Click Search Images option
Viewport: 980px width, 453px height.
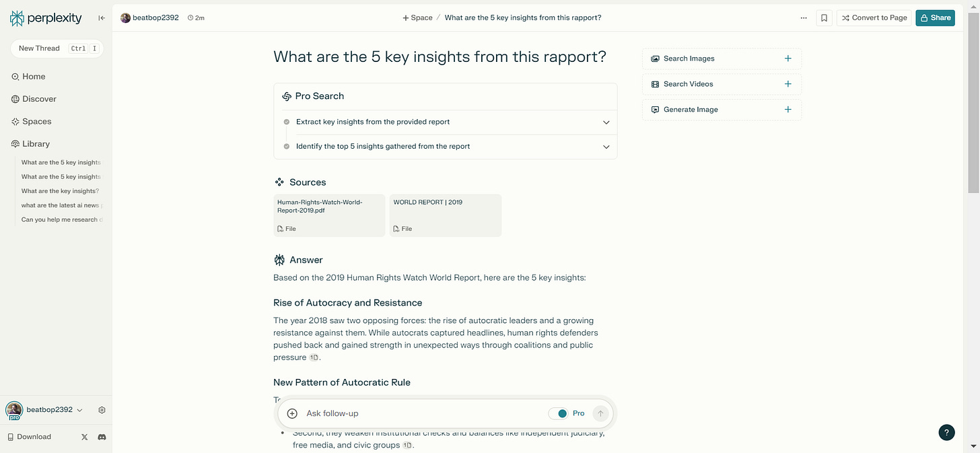click(x=722, y=59)
